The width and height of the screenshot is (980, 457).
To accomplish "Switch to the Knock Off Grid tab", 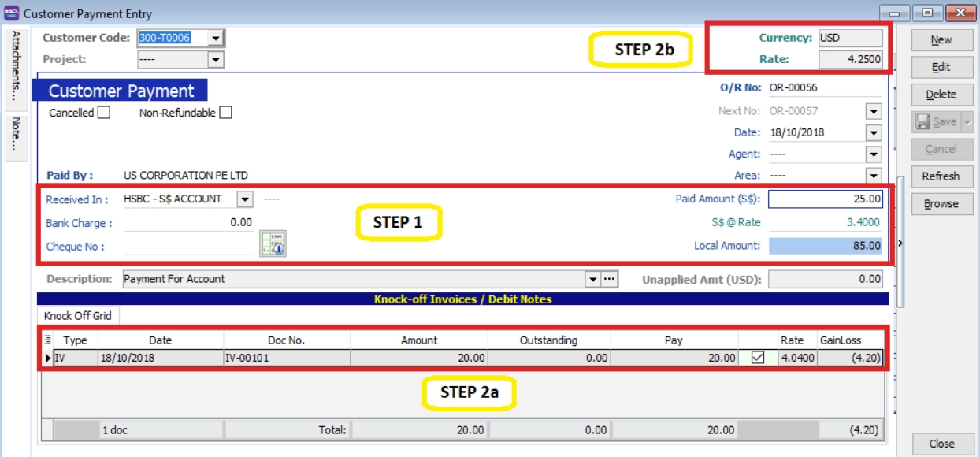I will (77, 316).
